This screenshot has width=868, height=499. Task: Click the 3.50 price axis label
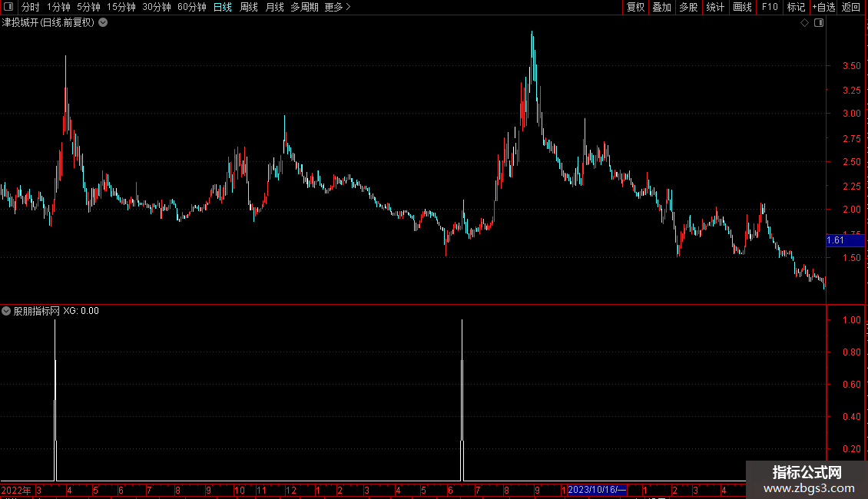[x=851, y=66]
